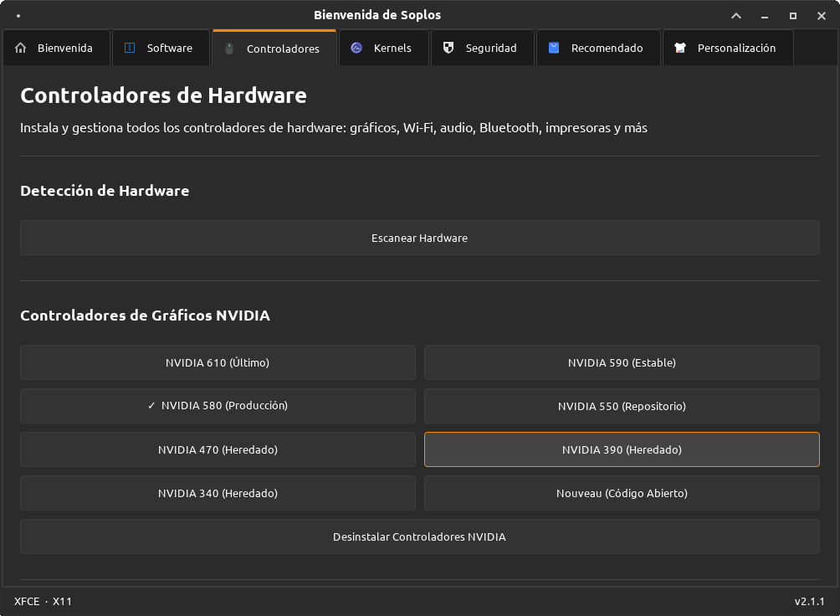Select the checked NVIDIA 580 (Producción) driver
The height and width of the screenshot is (616, 840).
pyautogui.click(x=218, y=406)
